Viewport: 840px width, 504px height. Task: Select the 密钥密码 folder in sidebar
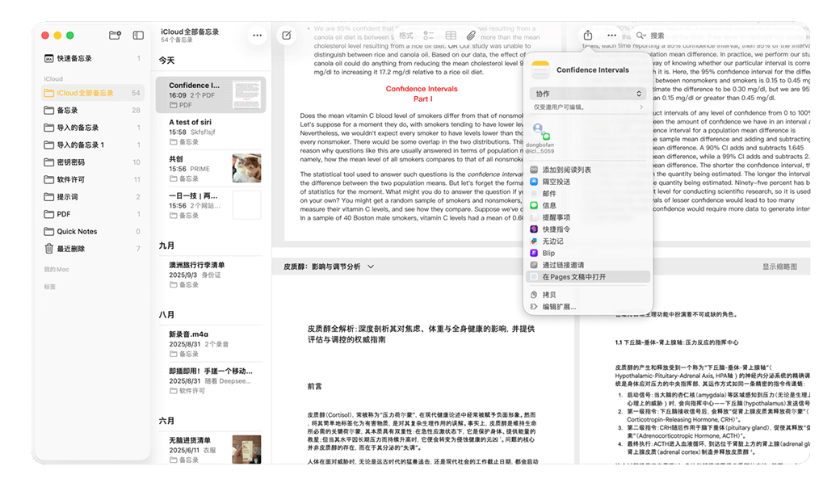(71, 162)
